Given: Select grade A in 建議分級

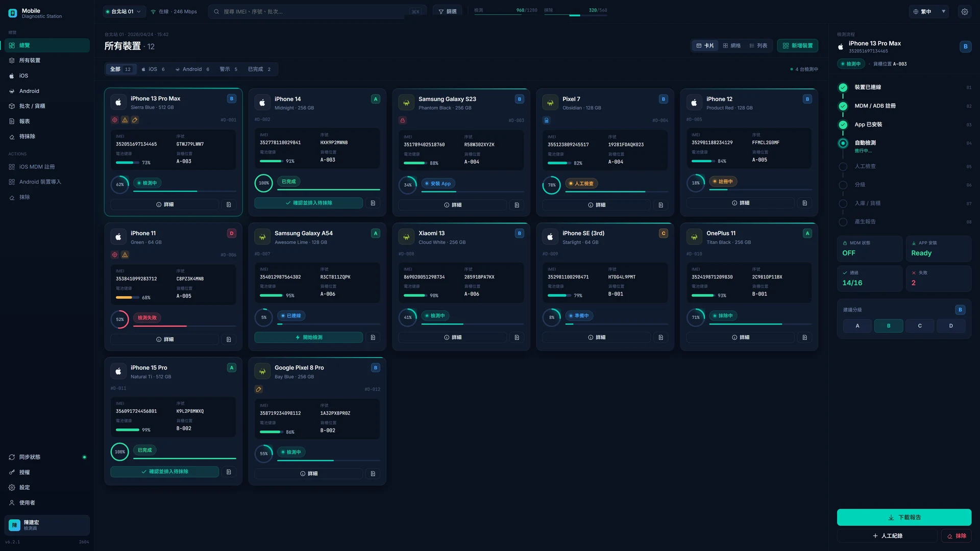Looking at the screenshot, I should click(x=857, y=326).
